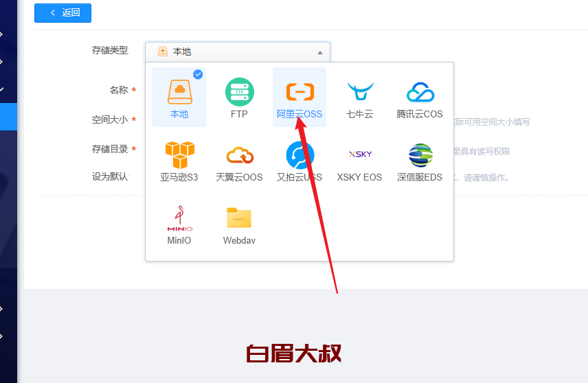The image size is (588, 383).
Task: Select the 阿里云OSS storage icon
Action: pyautogui.click(x=300, y=92)
